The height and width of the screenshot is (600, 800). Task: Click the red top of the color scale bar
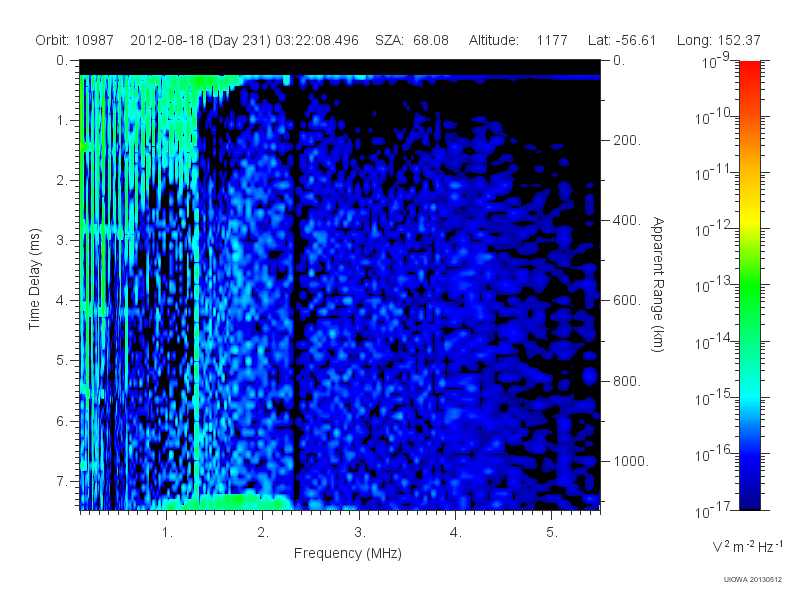tap(749, 71)
